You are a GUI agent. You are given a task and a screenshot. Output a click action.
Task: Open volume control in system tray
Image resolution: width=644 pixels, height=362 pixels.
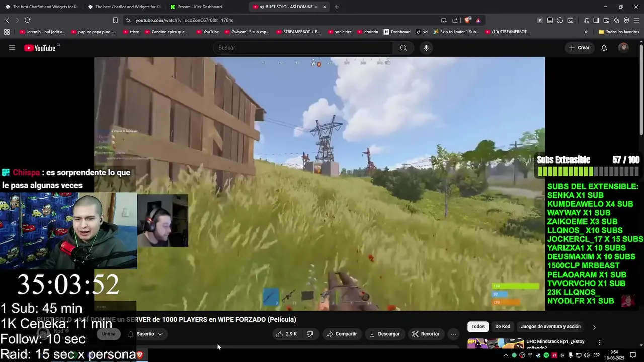587,355
